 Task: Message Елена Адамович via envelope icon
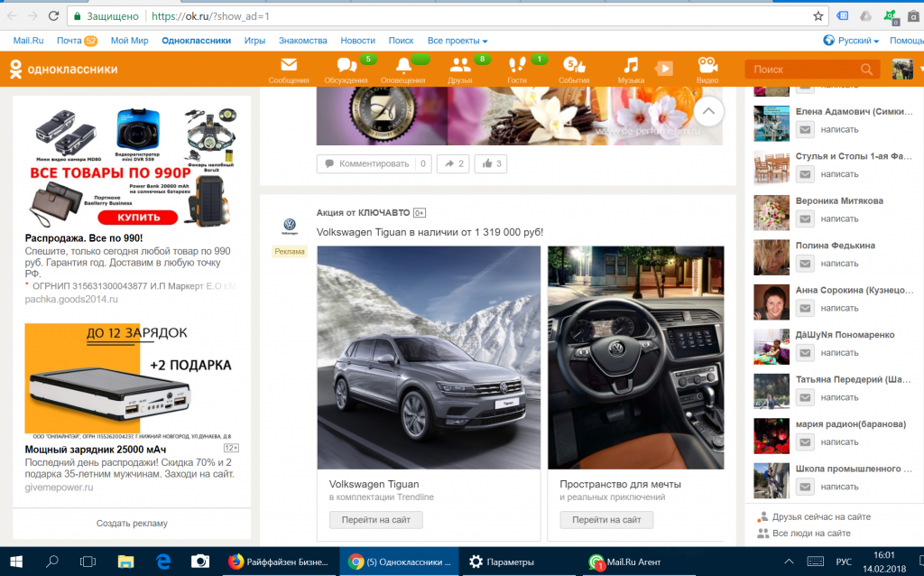click(x=805, y=130)
